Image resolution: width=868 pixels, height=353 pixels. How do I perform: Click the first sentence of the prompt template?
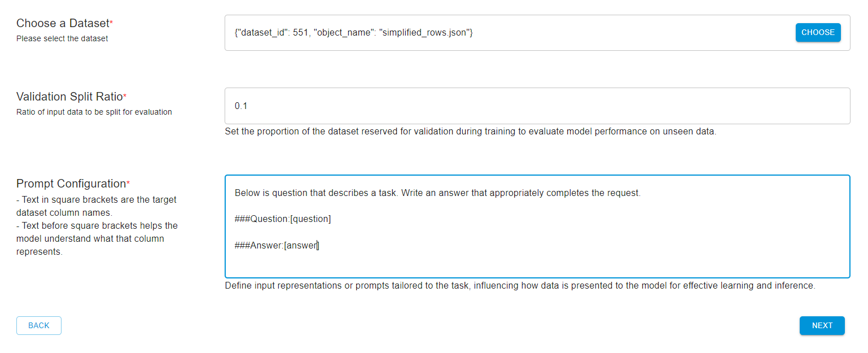(x=437, y=193)
